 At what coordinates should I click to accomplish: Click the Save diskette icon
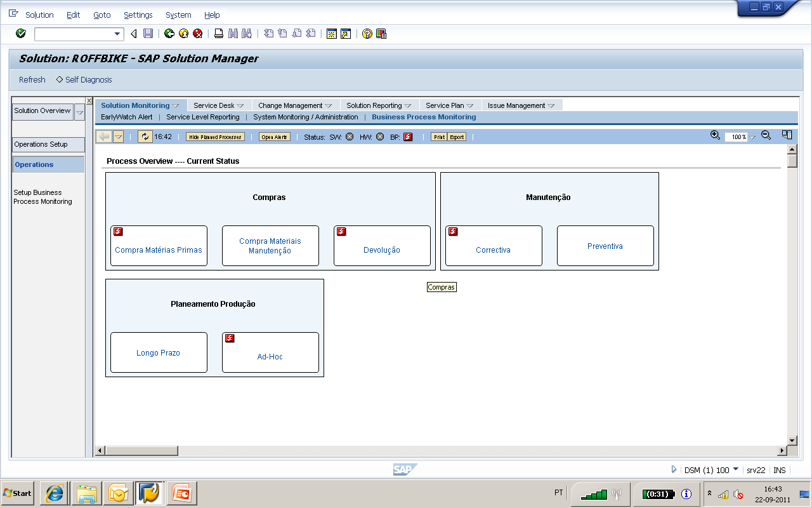pyautogui.click(x=148, y=34)
